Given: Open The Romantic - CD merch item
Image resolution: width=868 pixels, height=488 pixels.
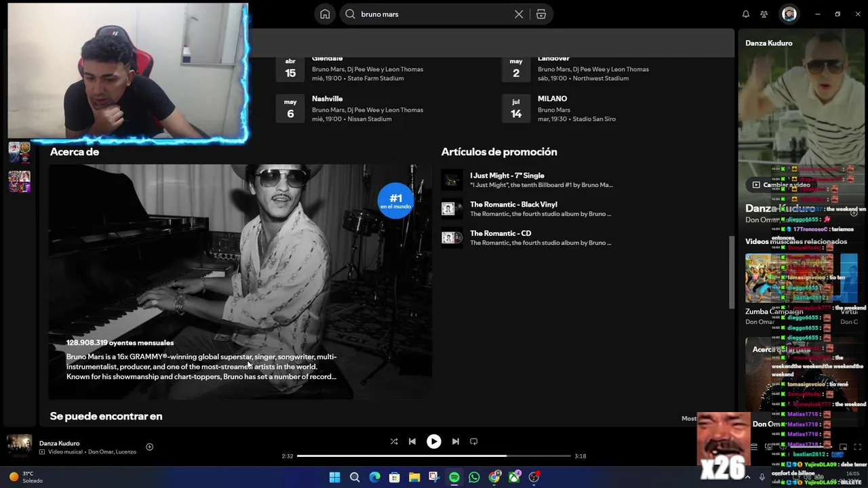Looking at the screenshot, I should (x=540, y=238).
